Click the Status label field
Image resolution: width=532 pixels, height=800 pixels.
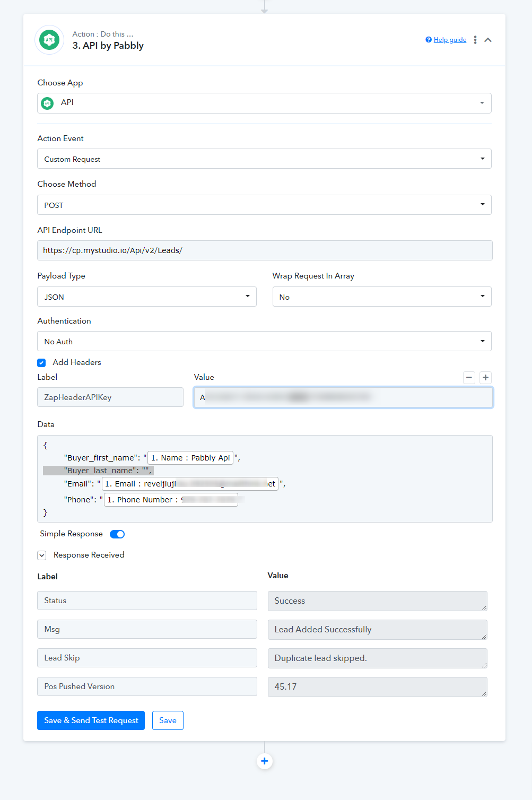point(147,601)
